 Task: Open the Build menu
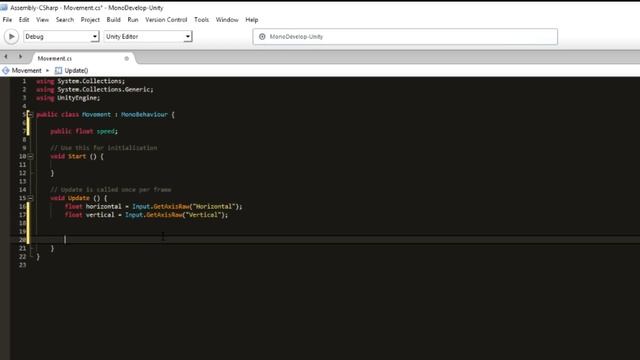pyautogui.click(x=113, y=20)
